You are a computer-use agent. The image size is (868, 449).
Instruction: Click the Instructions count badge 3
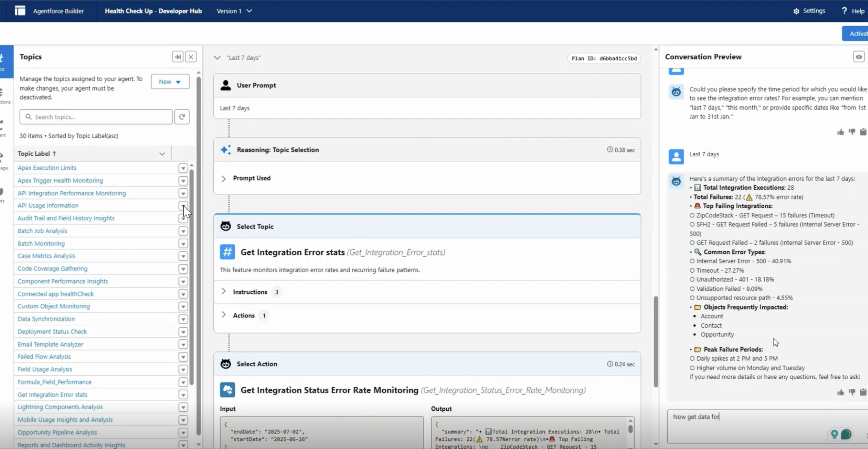coord(277,292)
